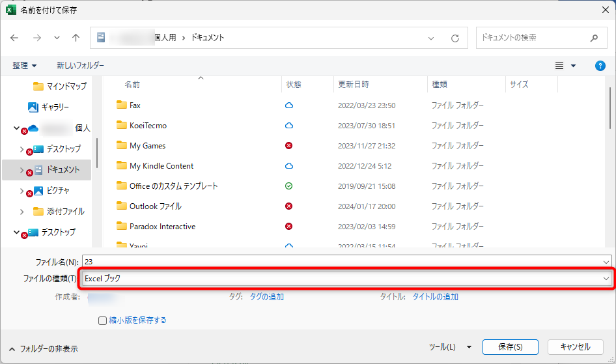Click the タグの追加 link
Image resolution: width=616 pixels, height=364 pixels.
[267, 297]
